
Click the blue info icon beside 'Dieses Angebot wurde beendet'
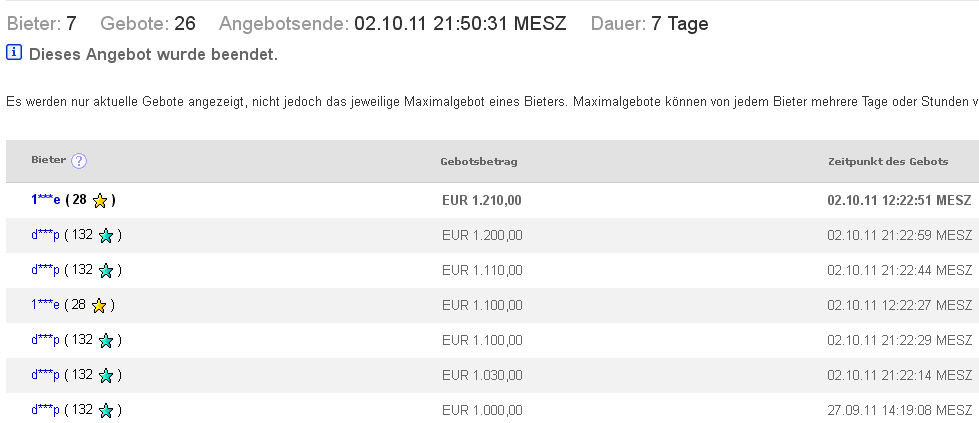[x=14, y=53]
